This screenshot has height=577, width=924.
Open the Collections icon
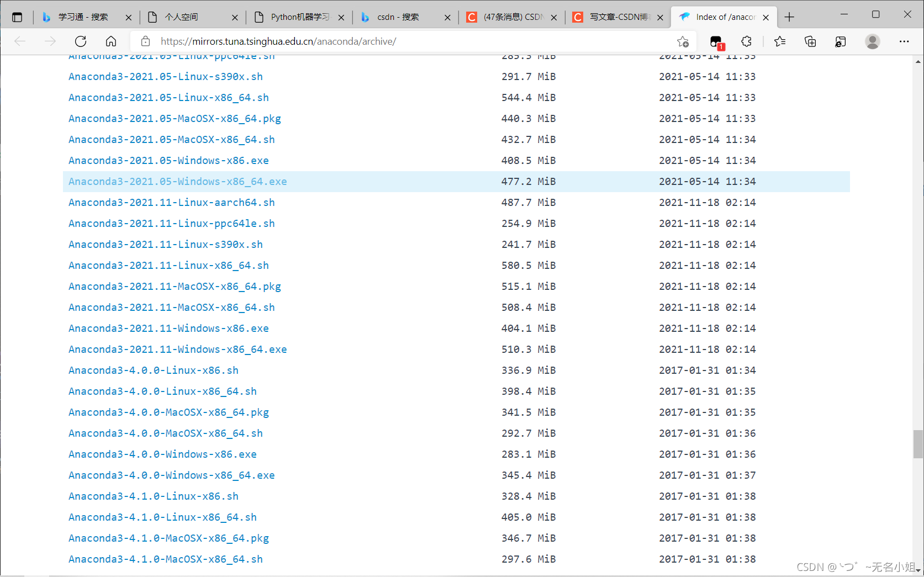click(x=810, y=41)
